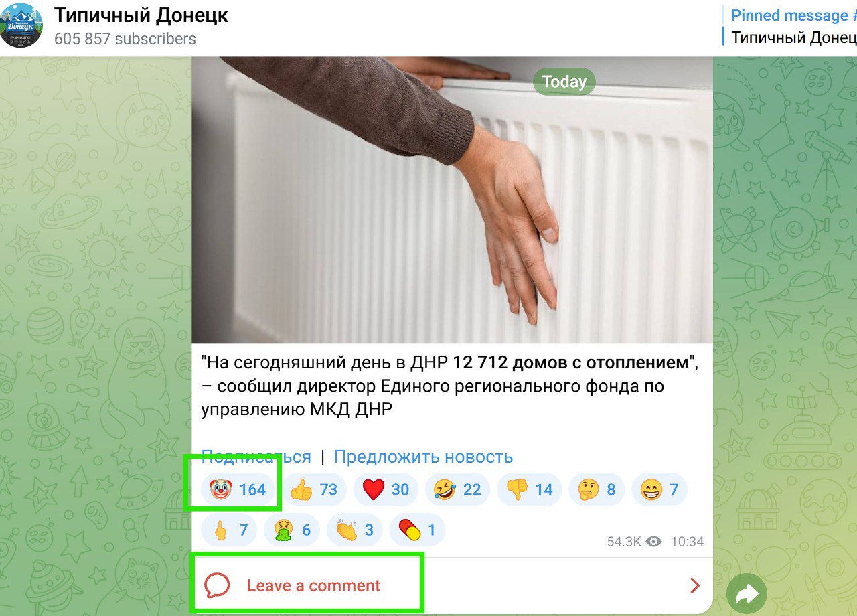The image size is (857, 616).
Task: Open the radiator photo in the post
Action: (452, 200)
